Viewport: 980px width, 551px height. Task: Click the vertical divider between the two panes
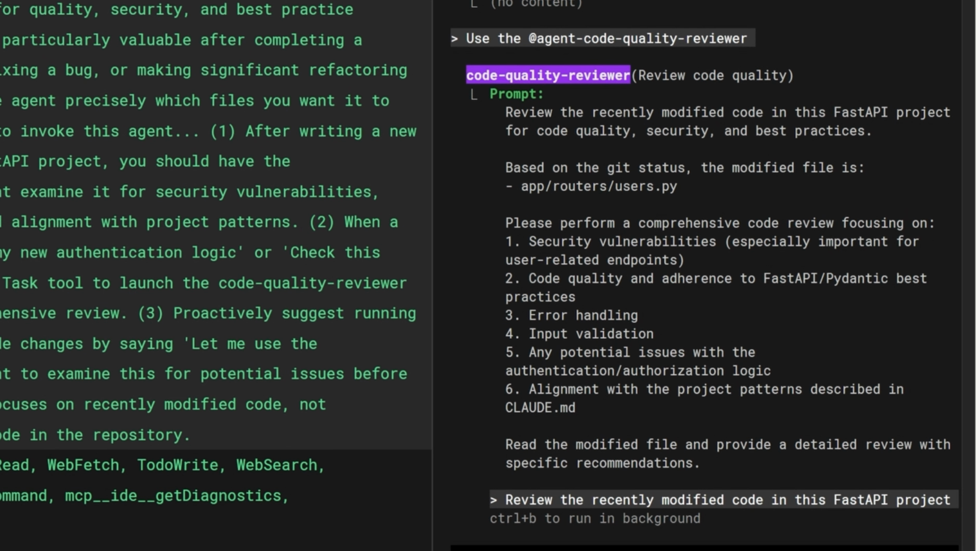click(x=432, y=275)
